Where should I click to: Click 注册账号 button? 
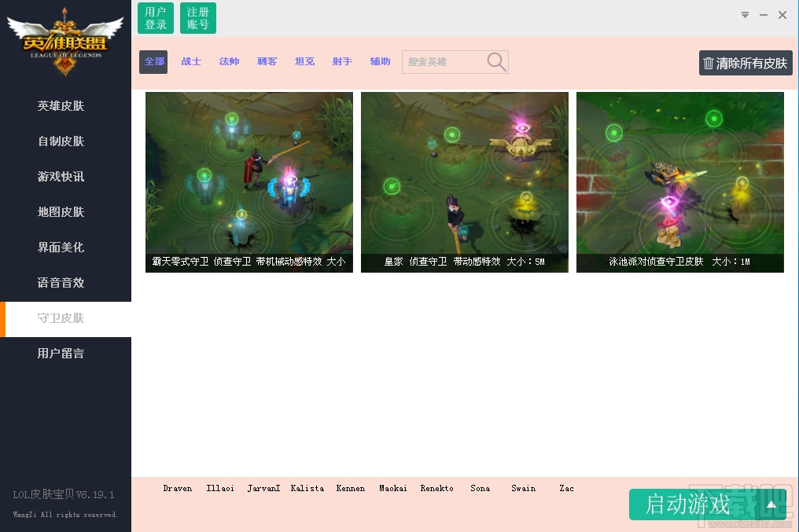click(x=197, y=18)
